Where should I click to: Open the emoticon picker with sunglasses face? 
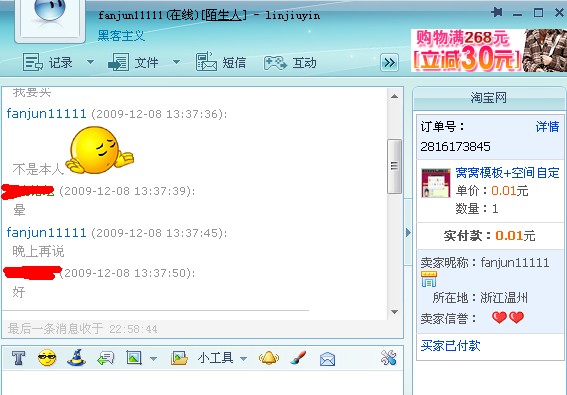point(47,358)
